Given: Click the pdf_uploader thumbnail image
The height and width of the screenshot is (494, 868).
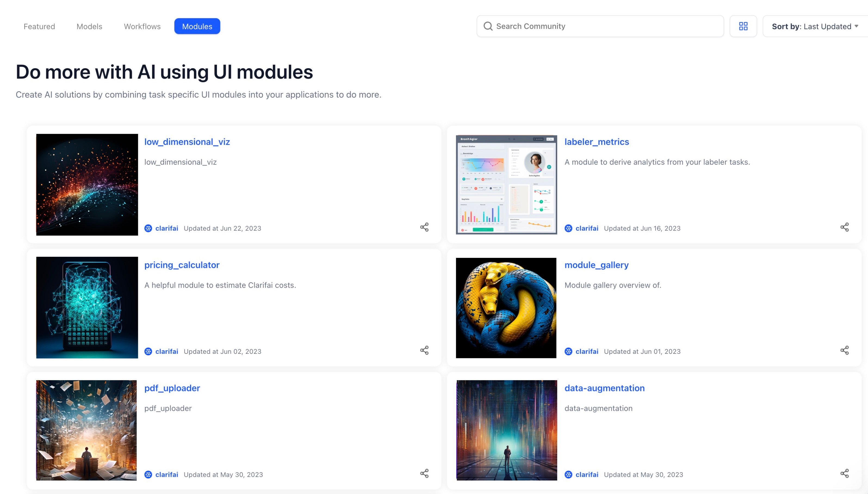Looking at the screenshot, I should click(86, 430).
